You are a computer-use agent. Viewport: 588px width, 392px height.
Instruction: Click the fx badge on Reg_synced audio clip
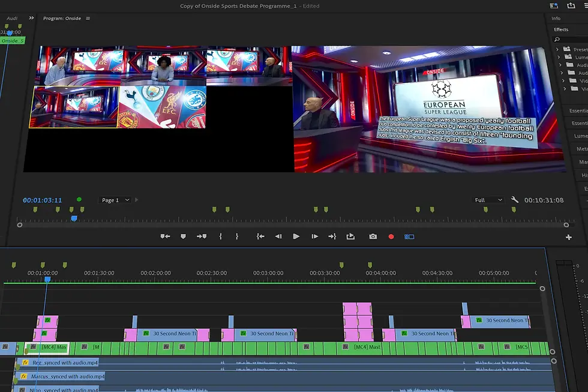click(25, 363)
